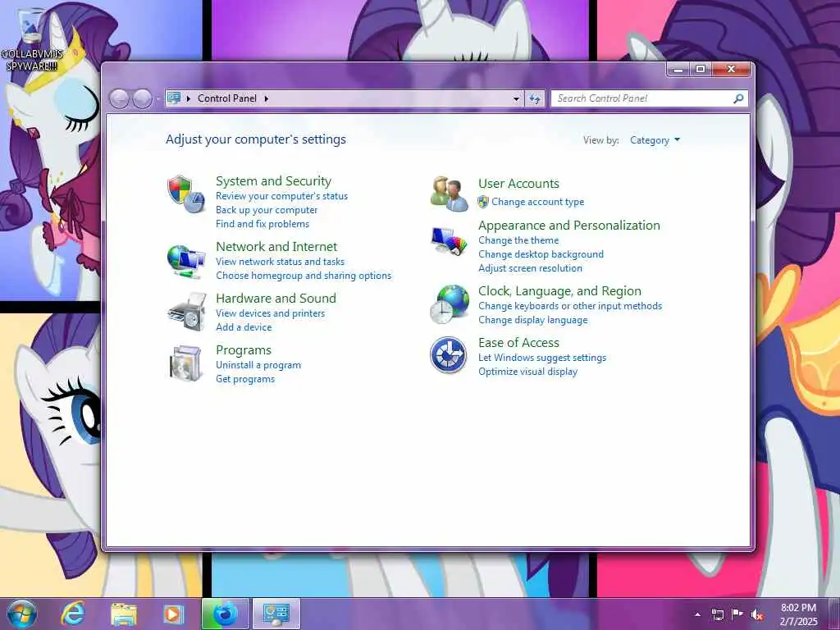Open the System and Security shield icon
Screen dimensions: 840x630
186,194
